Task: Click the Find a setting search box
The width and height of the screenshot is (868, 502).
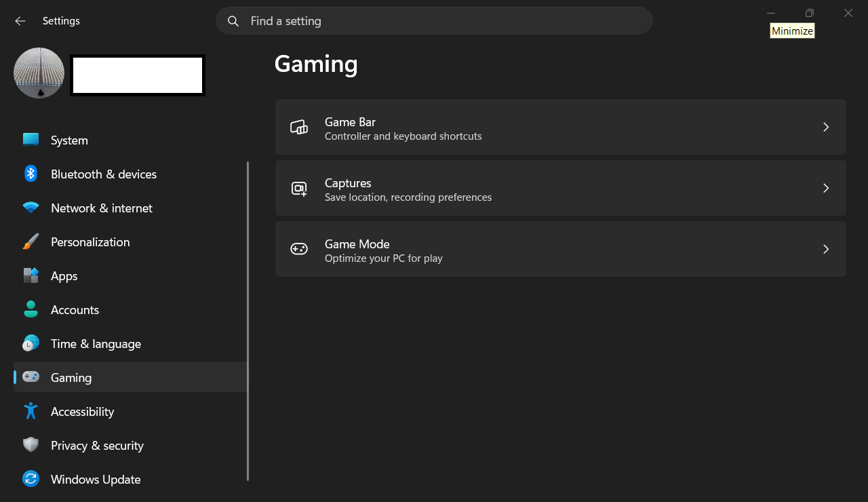Action: click(434, 21)
